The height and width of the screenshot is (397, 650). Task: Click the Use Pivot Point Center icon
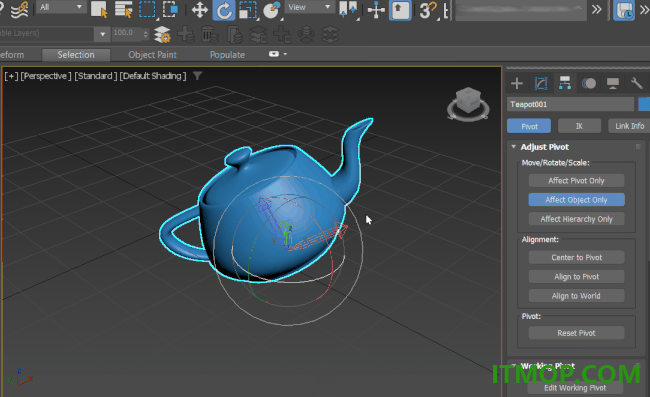348,10
